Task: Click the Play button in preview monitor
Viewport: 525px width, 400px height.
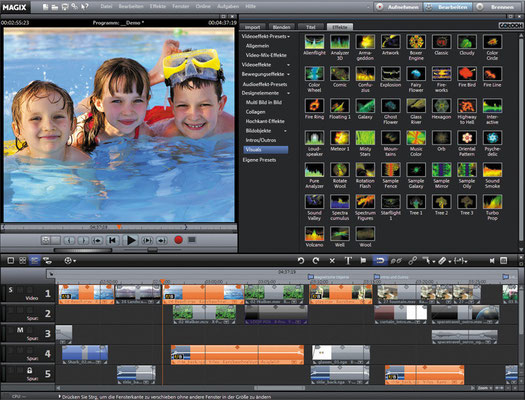Action: click(x=131, y=240)
